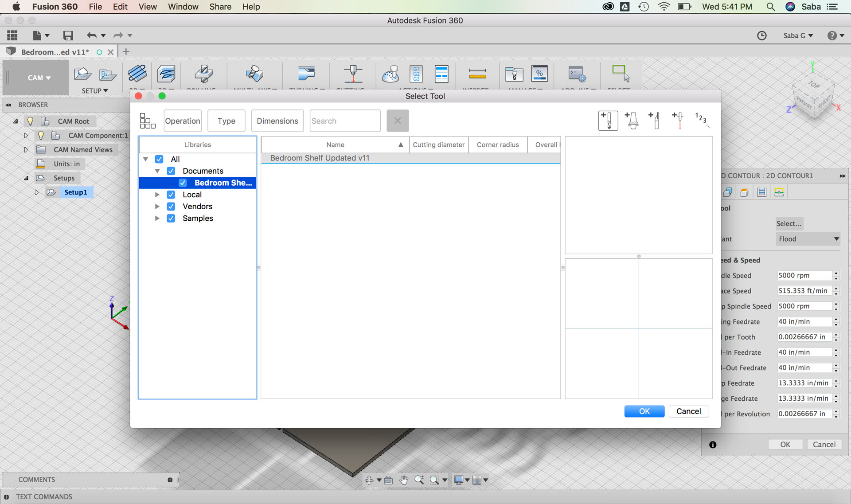Click the new turning tool icon
The image size is (851, 504).
pyautogui.click(x=655, y=121)
